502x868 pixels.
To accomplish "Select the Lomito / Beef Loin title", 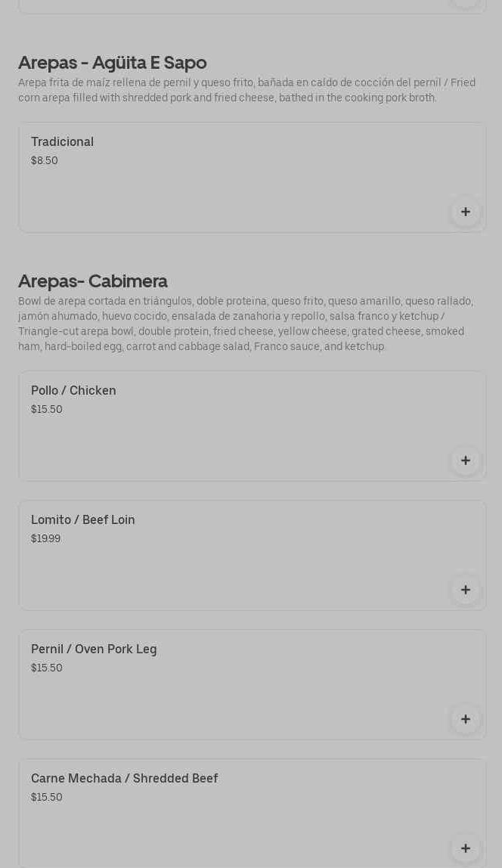I will pos(83,520).
